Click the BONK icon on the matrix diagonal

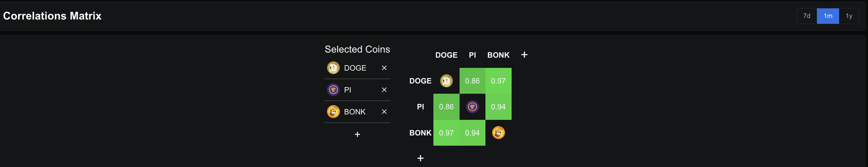[498, 133]
